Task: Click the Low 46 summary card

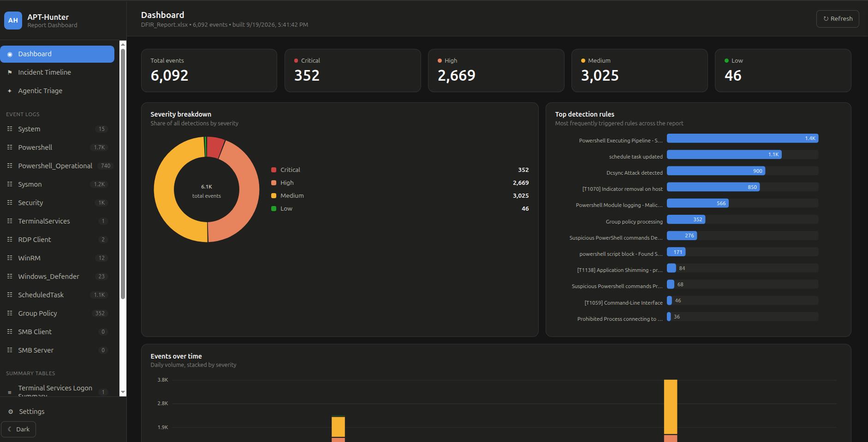Action: coord(783,71)
